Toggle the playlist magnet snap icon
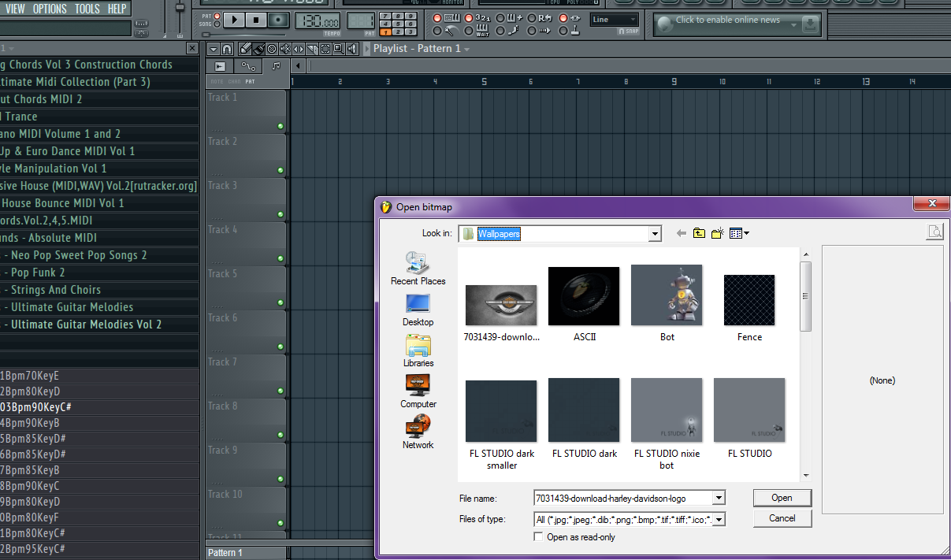 tap(227, 49)
